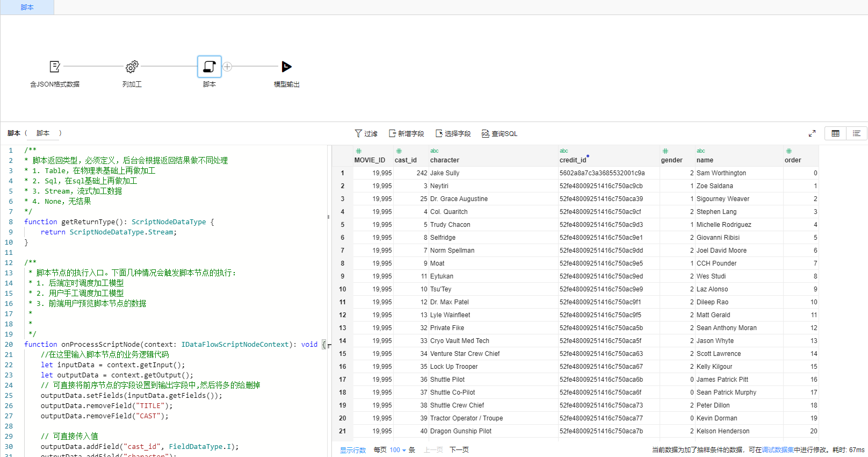Switch to table grid view
This screenshot has height=457, width=868.
tap(835, 133)
